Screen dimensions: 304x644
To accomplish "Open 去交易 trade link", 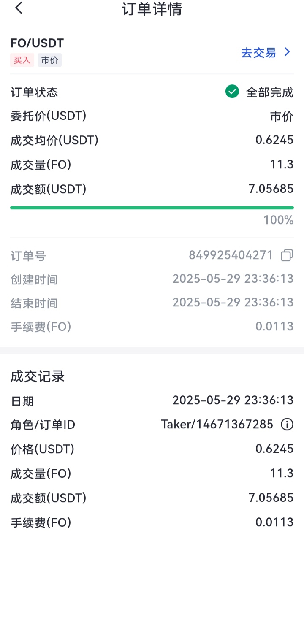I will tap(258, 52).
